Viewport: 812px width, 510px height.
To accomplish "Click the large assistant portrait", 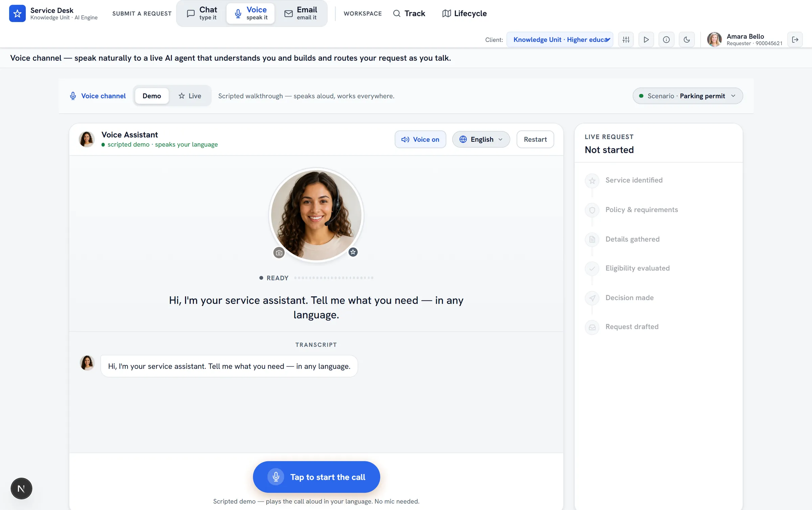I will tap(316, 215).
